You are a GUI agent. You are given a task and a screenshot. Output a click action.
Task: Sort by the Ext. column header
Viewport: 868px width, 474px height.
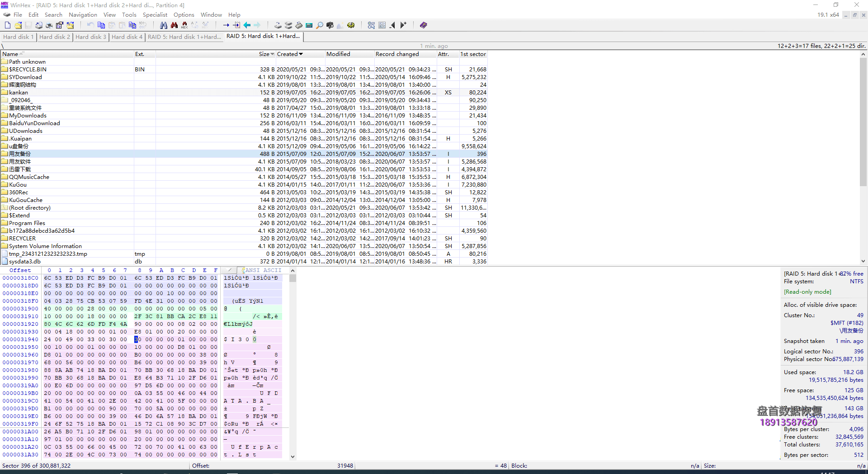tap(144, 54)
